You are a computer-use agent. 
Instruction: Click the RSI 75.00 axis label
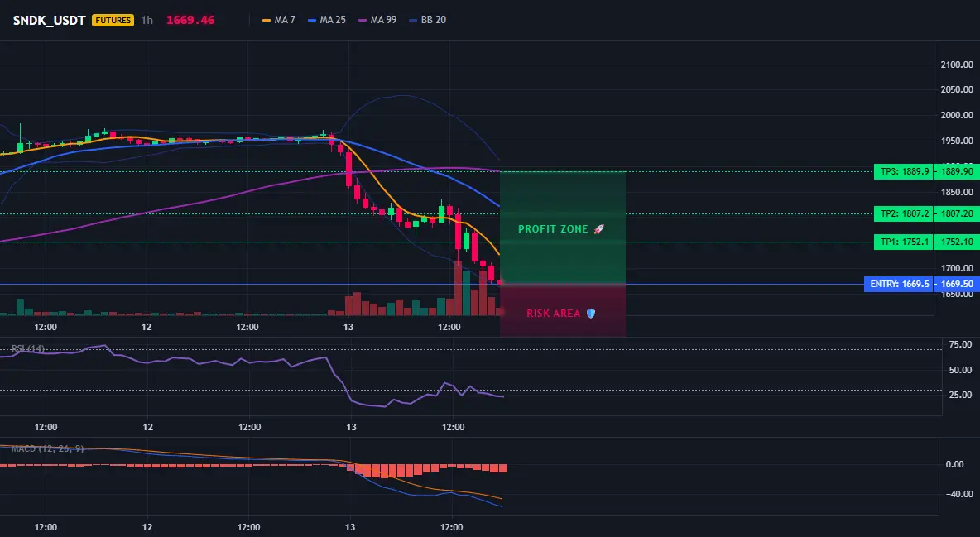960,344
